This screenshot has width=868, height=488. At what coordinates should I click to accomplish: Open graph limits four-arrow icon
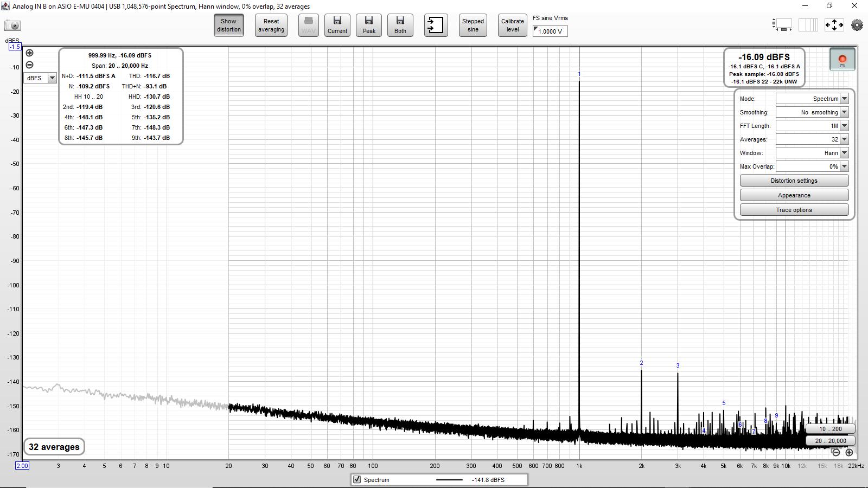[834, 25]
